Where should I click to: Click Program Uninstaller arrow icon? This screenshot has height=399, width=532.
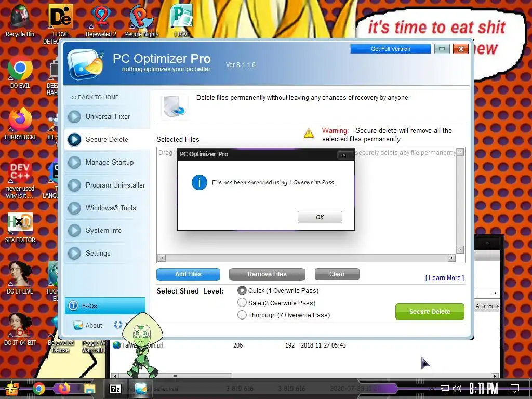click(x=74, y=185)
